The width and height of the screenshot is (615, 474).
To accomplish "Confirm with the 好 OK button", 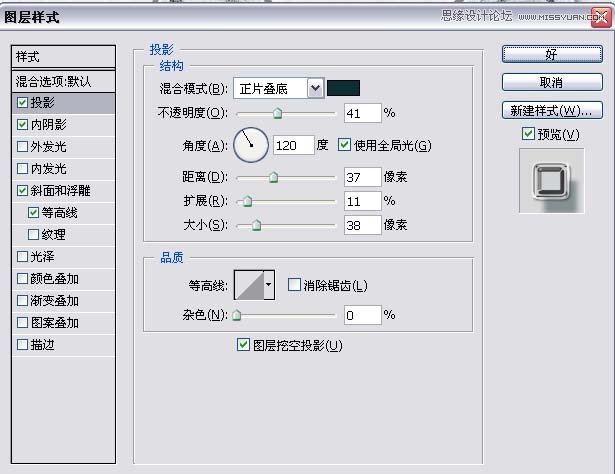I will 552,54.
